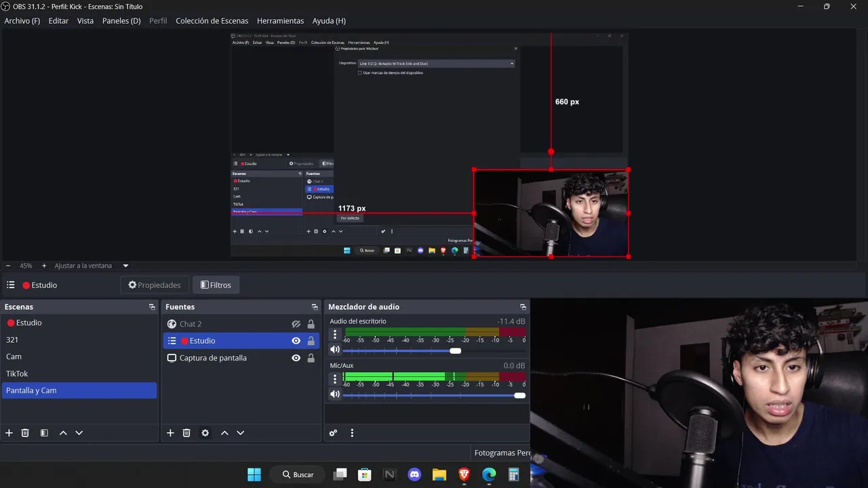868x488 pixels.
Task: Open the Ajustar a la ventana dropdown
Action: 92,266
